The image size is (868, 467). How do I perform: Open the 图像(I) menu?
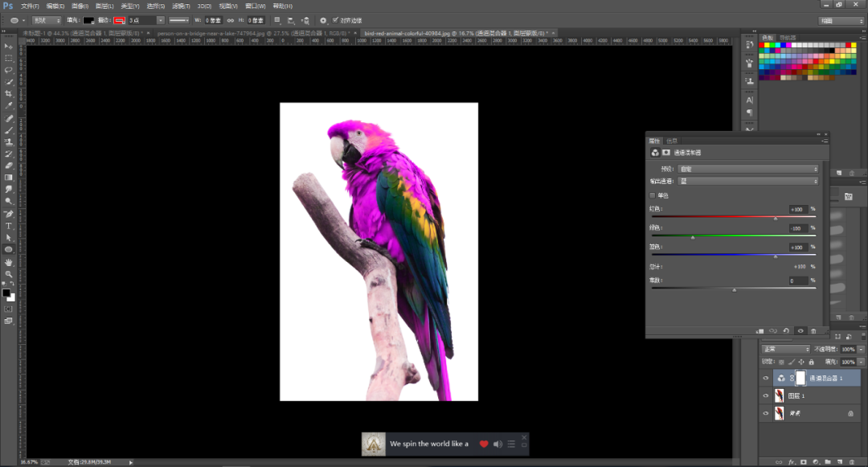[x=79, y=6]
